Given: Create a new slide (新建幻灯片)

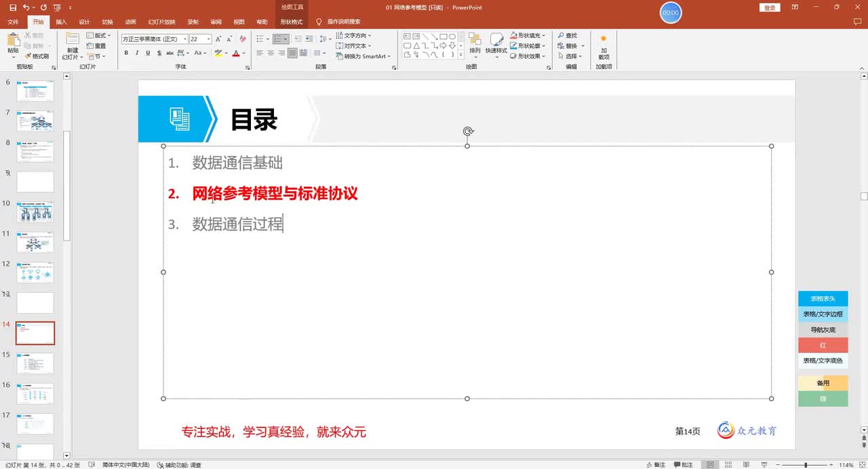Looking at the screenshot, I should pos(72,46).
